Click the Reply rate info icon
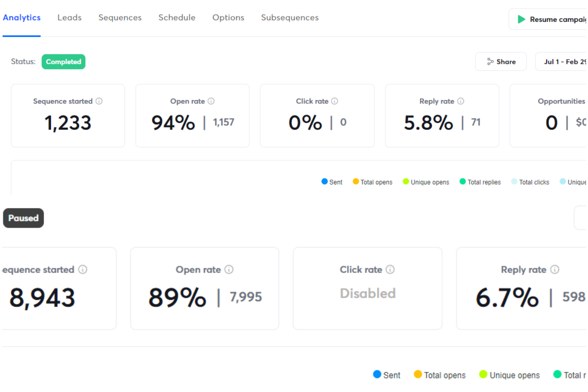The image size is (588, 392). [x=461, y=101]
